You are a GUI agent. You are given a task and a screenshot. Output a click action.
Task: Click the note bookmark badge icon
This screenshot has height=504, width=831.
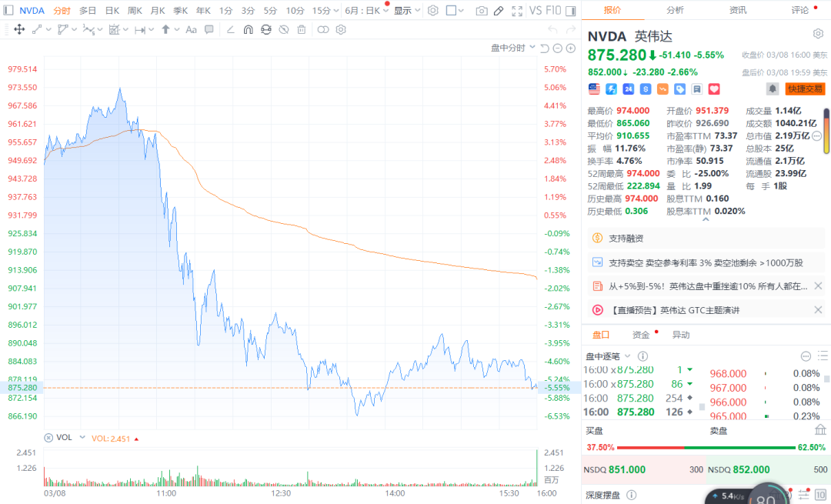697,89
